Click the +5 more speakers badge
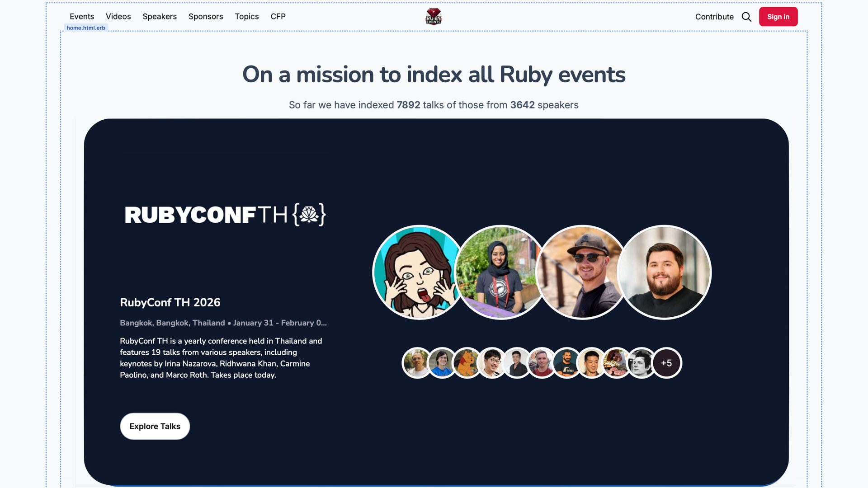The width and height of the screenshot is (868, 488). click(x=666, y=363)
